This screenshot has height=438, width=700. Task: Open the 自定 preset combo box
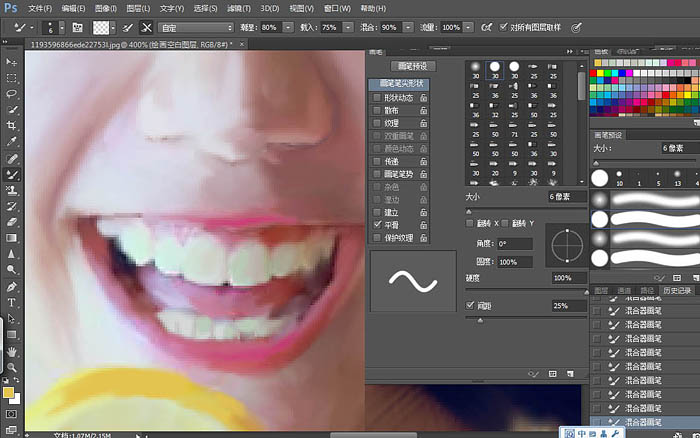pyautogui.click(x=196, y=28)
